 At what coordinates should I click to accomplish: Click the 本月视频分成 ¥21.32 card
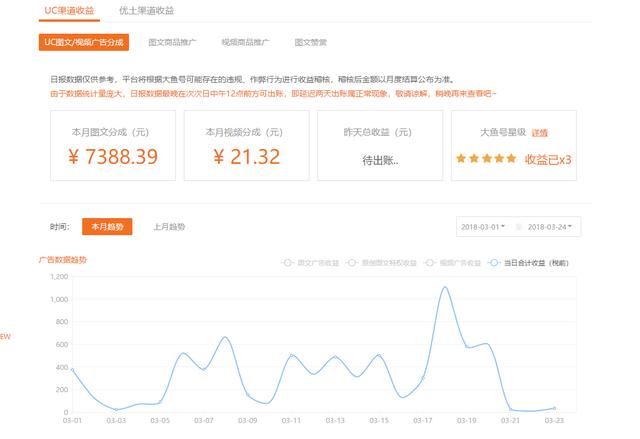click(247, 145)
